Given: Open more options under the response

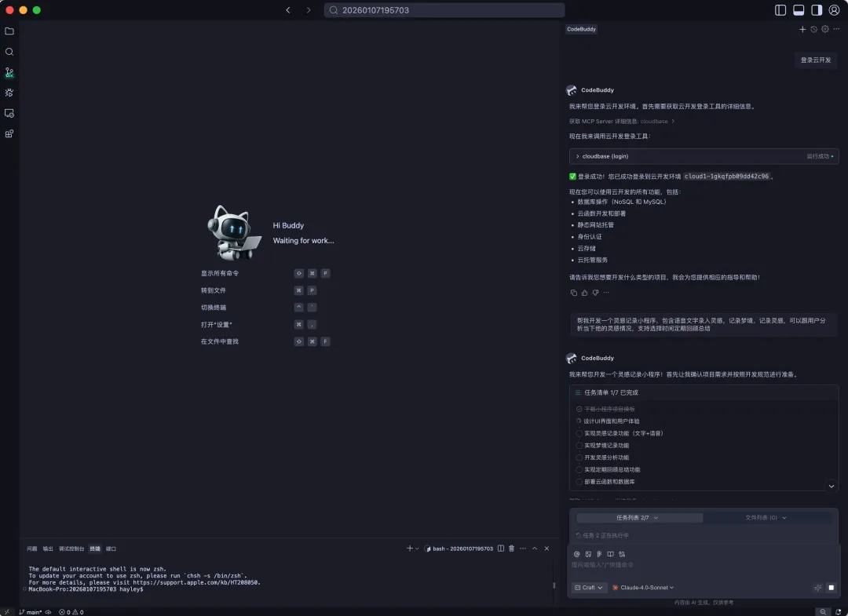Looking at the screenshot, I should (x=606, y=293).
